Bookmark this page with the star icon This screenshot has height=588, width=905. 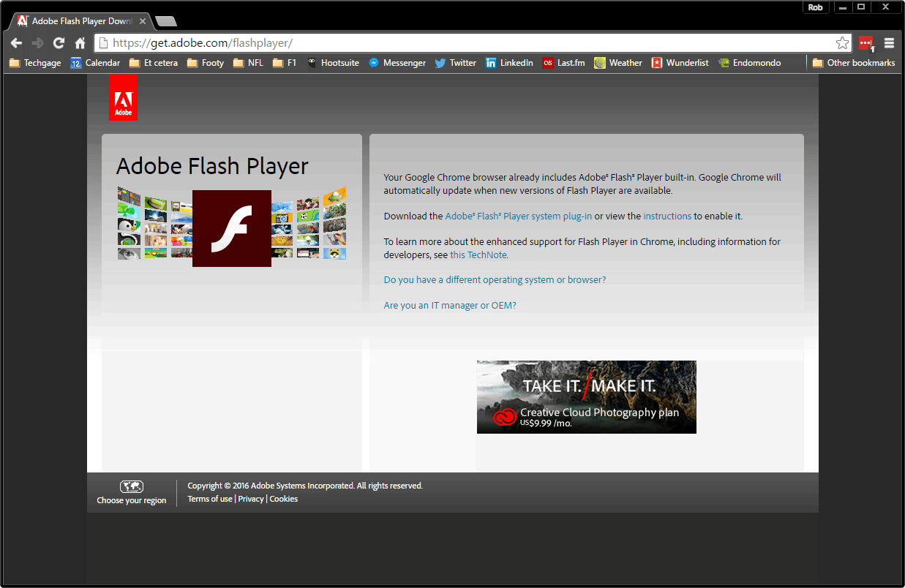click(843, 43)
